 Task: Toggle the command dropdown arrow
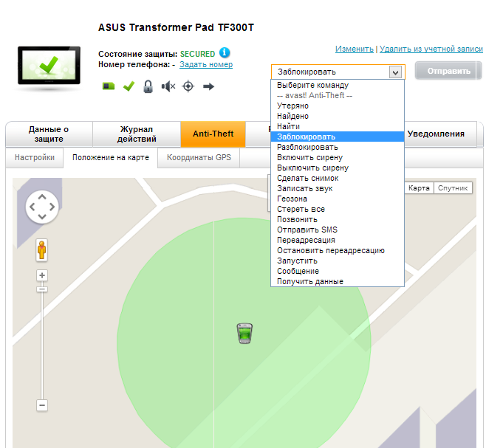(395, 72)
